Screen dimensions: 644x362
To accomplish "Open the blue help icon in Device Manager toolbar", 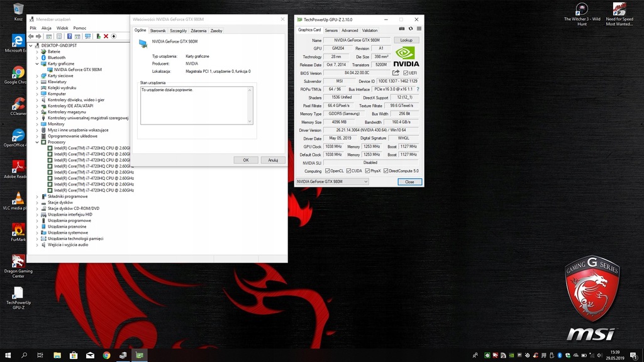I will coord(69,36).
